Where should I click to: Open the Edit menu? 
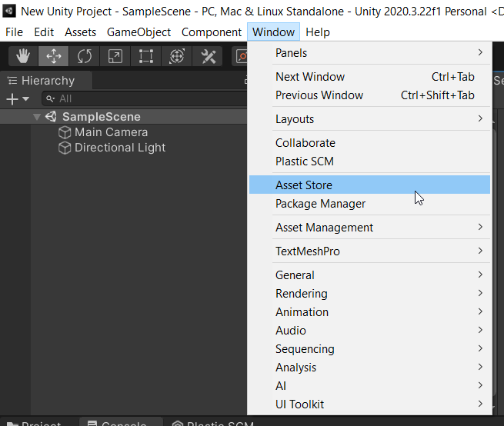tap(44, 32)
